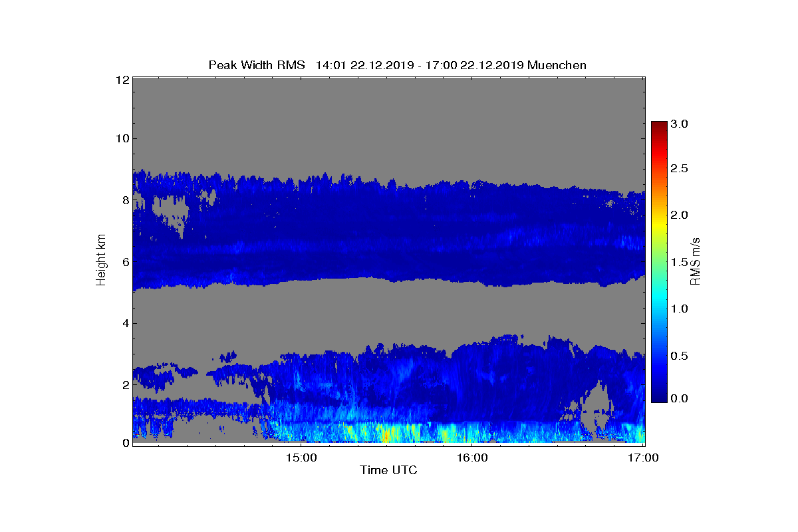Click the end date "17:00 22.12.2019" in title
The image size is (798, 532).
pyautogui.click(x=475, y=65)
